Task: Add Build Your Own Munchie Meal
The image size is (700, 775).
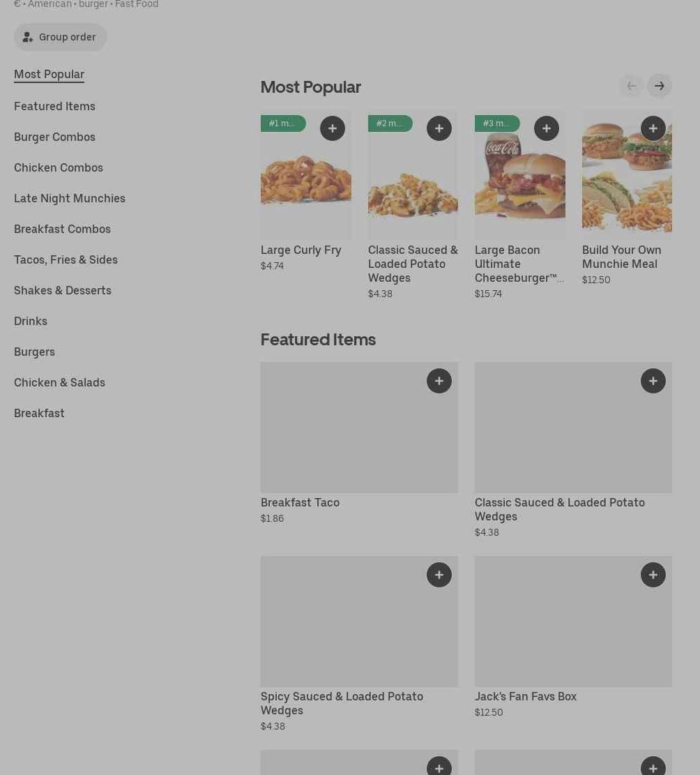Action: [653, 128]
